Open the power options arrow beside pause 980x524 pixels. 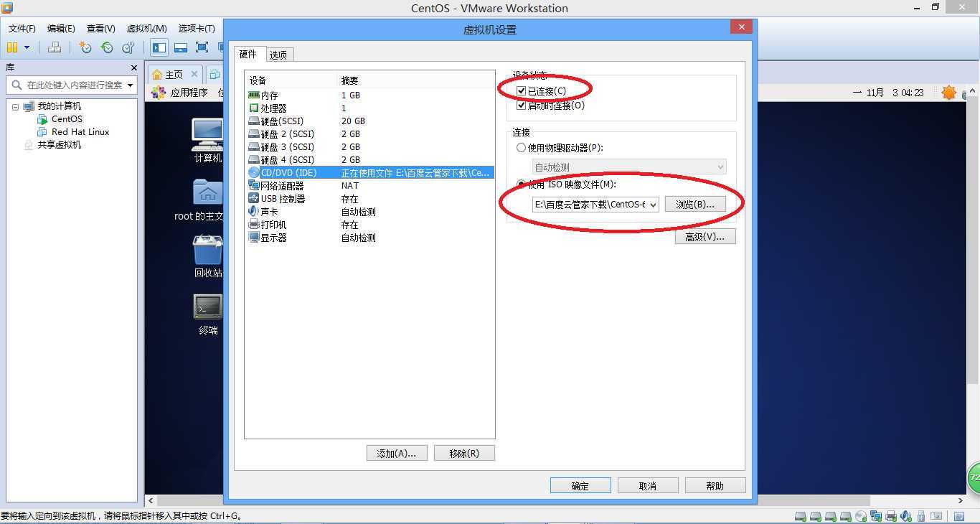tap(27, 47)
